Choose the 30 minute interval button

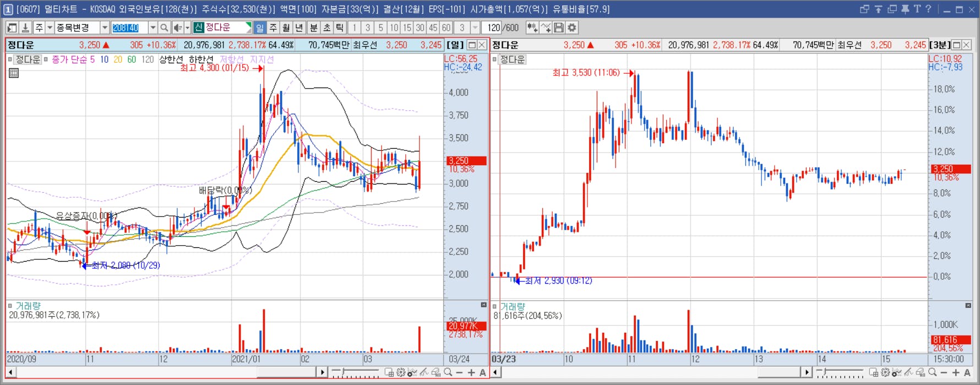click(x=420, y=28)
